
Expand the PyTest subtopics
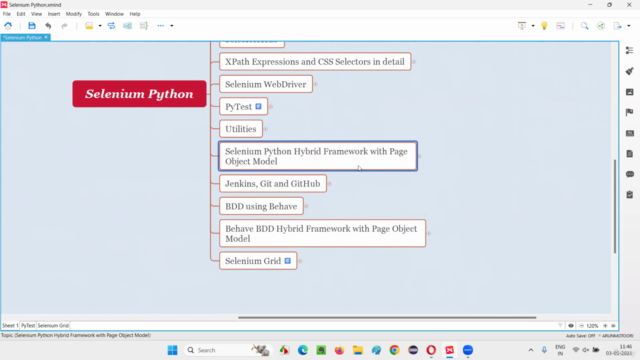(x=271, y=107)
